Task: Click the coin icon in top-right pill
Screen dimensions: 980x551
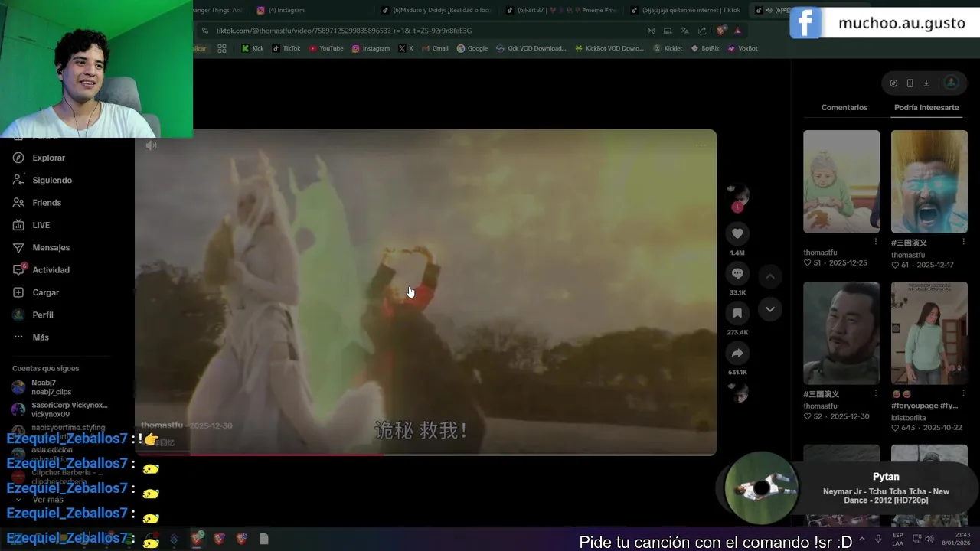Action: pos(893,83)
